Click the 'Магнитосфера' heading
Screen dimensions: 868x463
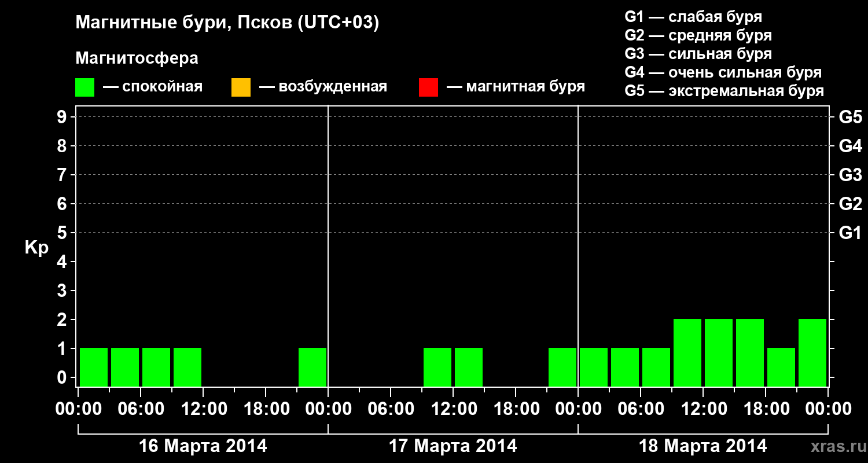click(x=137, y=58)
